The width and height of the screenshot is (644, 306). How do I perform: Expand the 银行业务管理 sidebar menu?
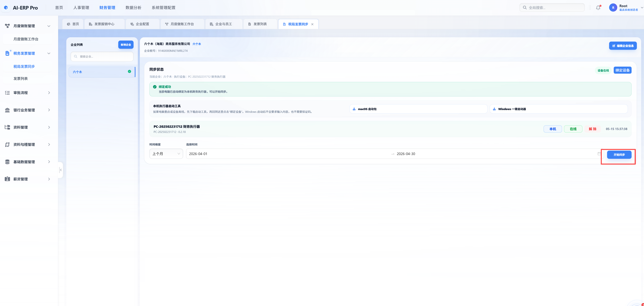(28, 110)
